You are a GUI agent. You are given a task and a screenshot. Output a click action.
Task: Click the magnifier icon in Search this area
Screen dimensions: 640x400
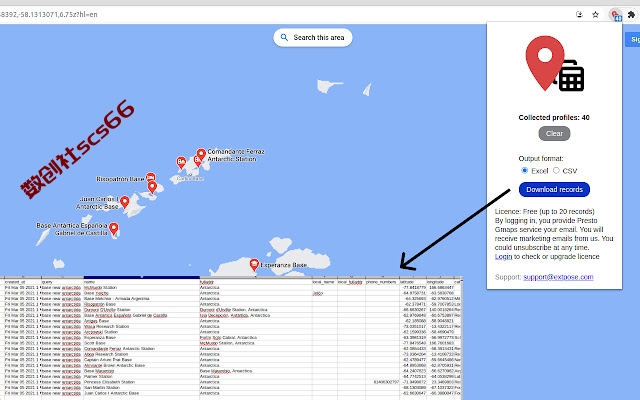coord(284,38)
